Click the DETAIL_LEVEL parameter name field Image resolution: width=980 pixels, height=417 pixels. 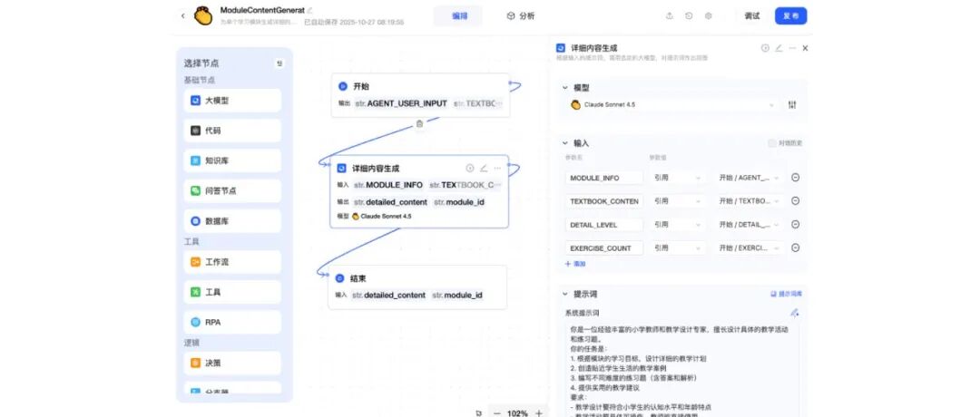603,225
